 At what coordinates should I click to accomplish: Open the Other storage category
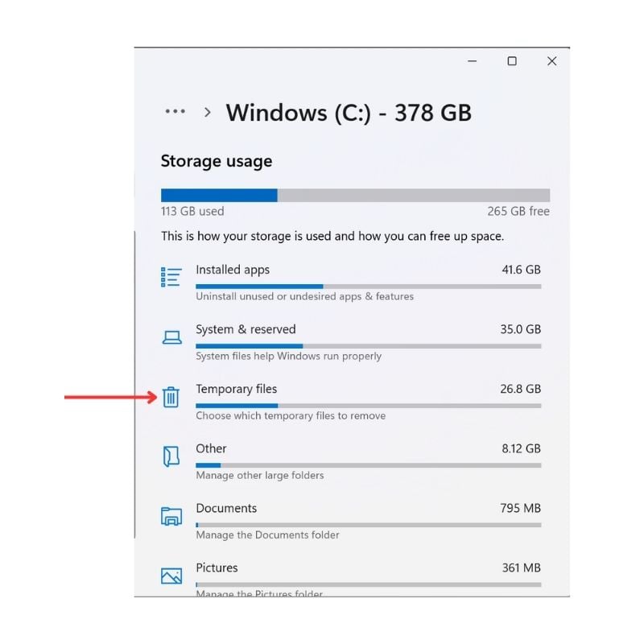(x=211, y=448)
